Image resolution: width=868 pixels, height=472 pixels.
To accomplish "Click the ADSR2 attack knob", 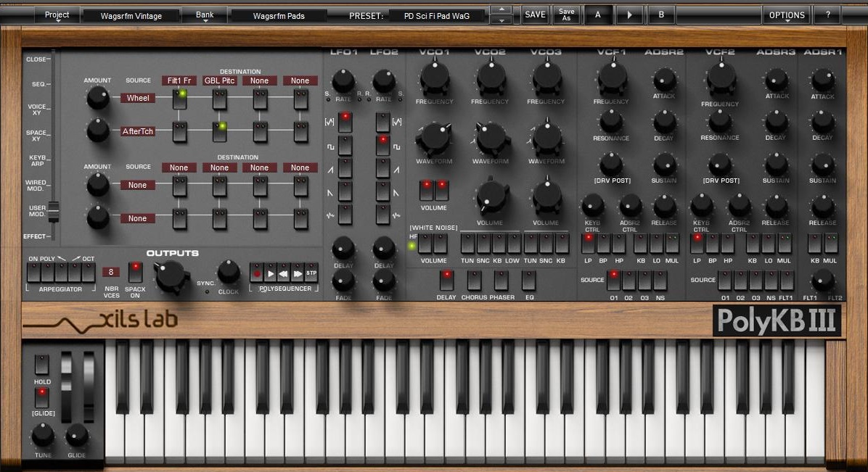I will tap(664, 80).
